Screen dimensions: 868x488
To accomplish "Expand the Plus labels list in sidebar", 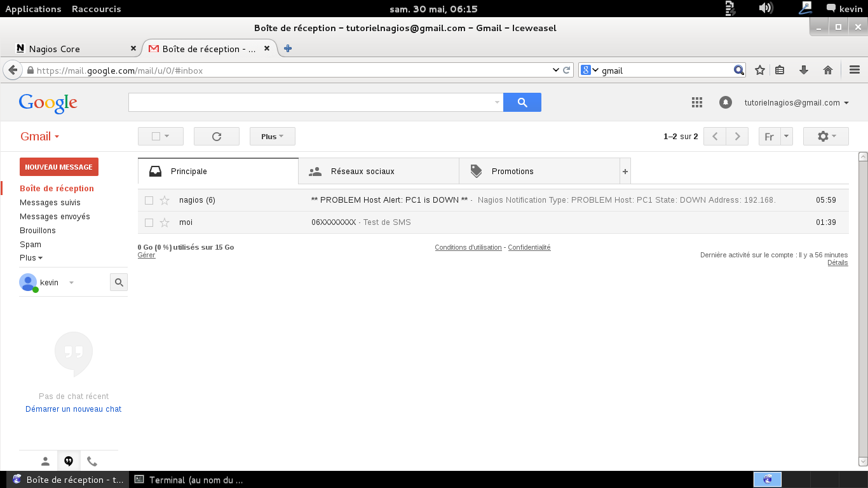I will pyautogui.click(x=31, y=258).
